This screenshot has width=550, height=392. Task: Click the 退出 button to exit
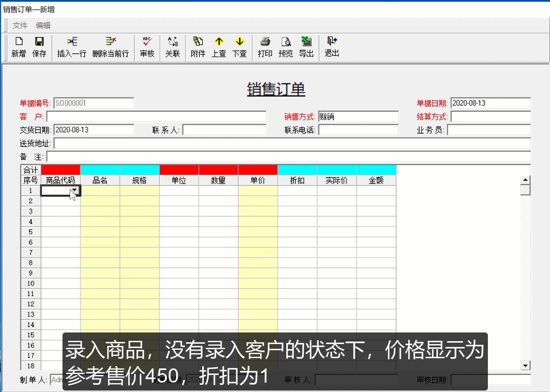[x=331, y=47]
